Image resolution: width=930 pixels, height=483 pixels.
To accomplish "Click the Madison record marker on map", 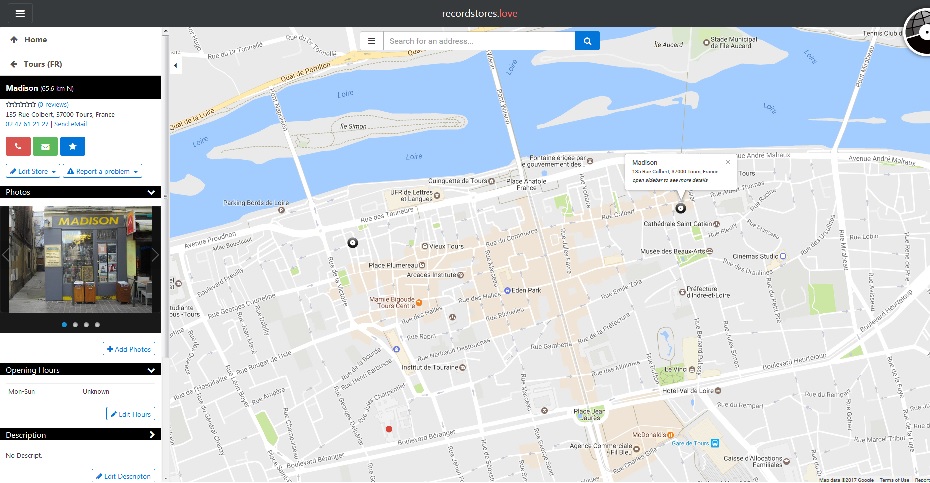I will coord(681,208).
